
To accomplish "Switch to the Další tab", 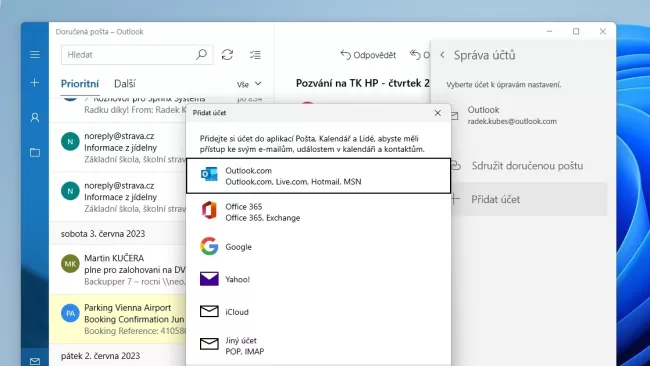I will pyautogui.click(x=125, y=84).
